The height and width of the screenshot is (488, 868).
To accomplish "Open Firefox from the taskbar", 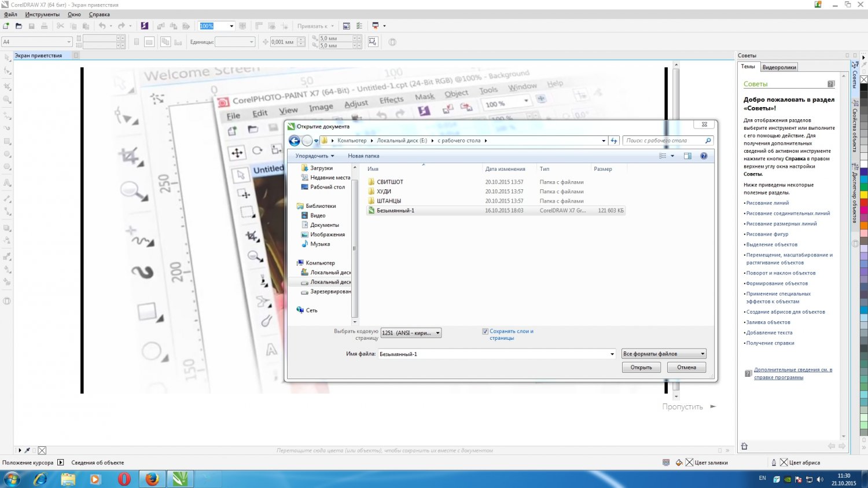I will tap(152, 479).
